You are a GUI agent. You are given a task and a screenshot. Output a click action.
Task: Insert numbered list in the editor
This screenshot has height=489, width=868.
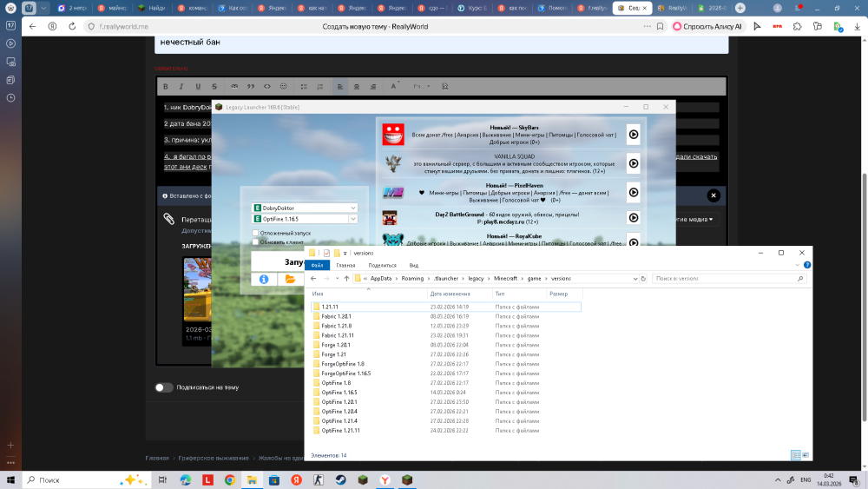tap(319, 86)
